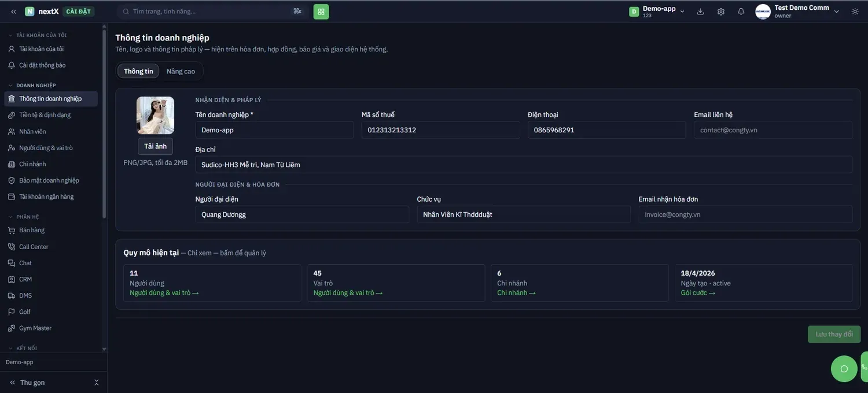Expand the Kết nối sidebar section

23,348
